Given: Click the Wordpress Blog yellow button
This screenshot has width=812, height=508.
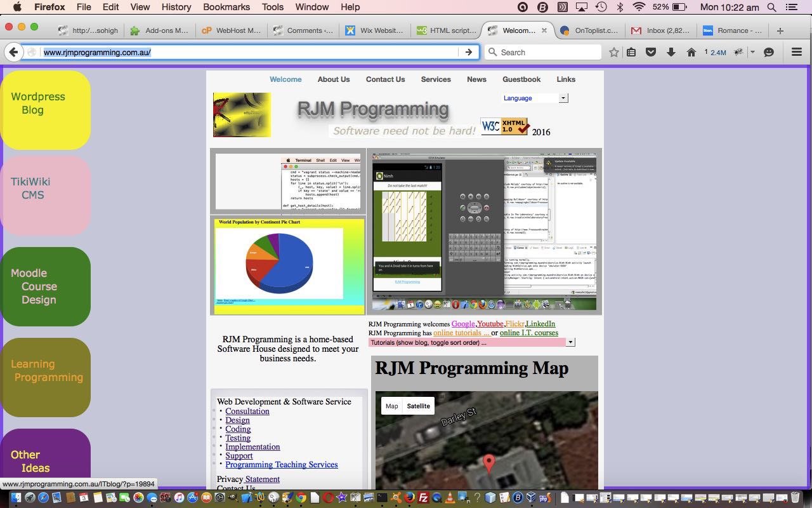Looking at the screenshot, I should click(46, 110).
